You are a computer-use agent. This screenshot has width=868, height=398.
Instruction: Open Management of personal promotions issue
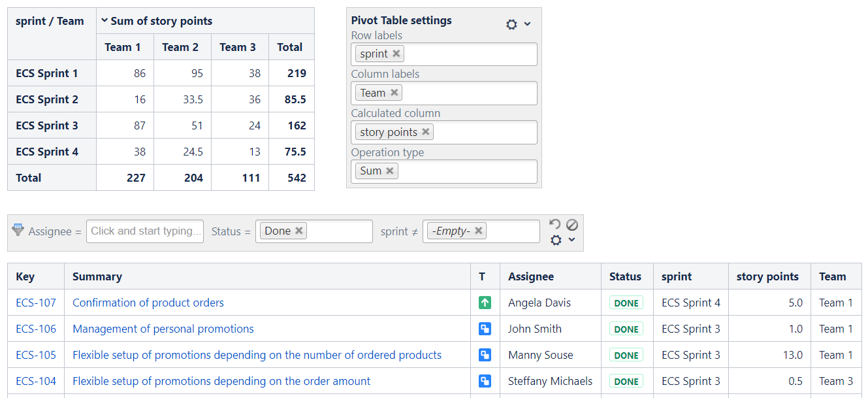click(x=163, y=329)
